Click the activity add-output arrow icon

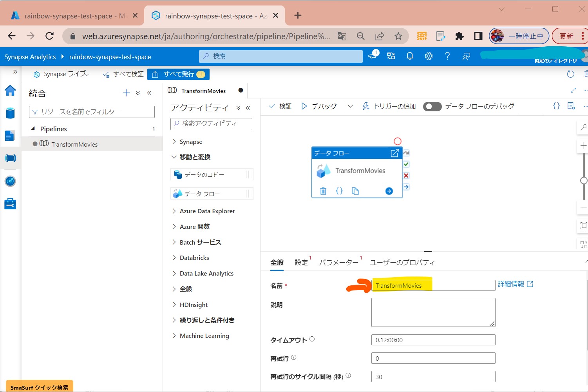[x=389, y=191]
